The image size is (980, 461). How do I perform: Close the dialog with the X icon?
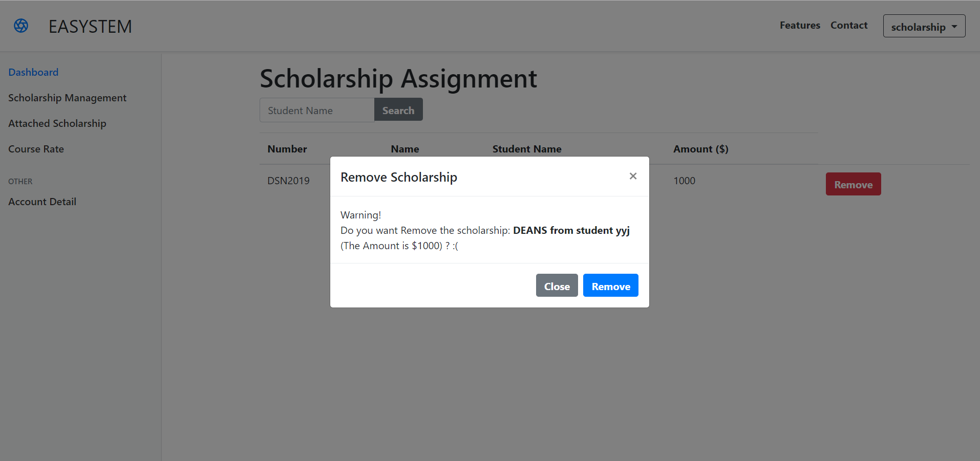(x=633, y=176)
